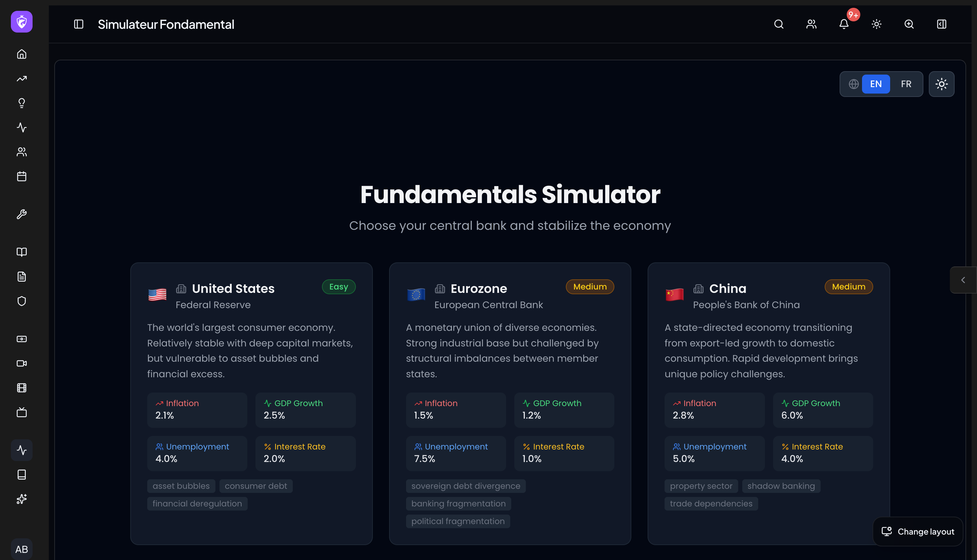Image resolution: width=977 pixels, height=560 pixels.
Task: Open the AB user avatar
Action: (x=22, y=549)
